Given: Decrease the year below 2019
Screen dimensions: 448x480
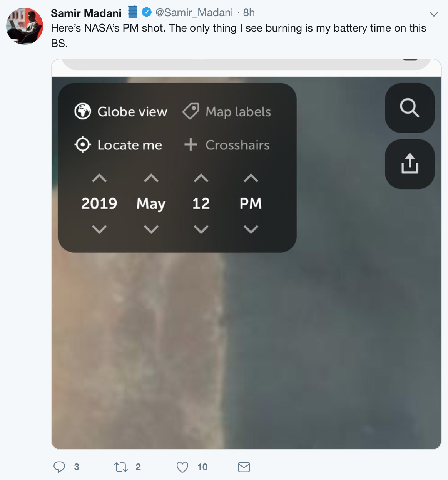Looking at the screenshot, I should 99,230.
